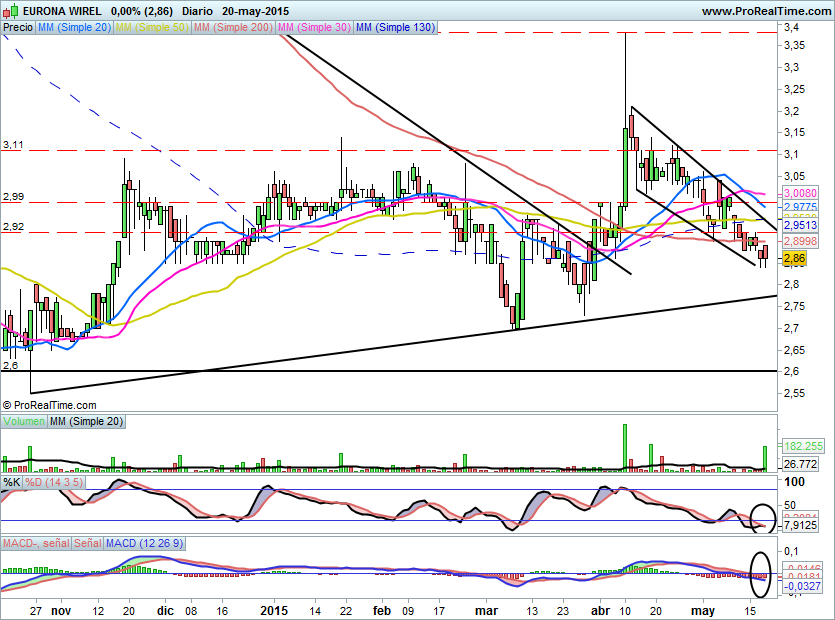Click the yellow 2,86 current price tag
The height and width of the screenshot is (620, 835).
click(x=795, y=259)
